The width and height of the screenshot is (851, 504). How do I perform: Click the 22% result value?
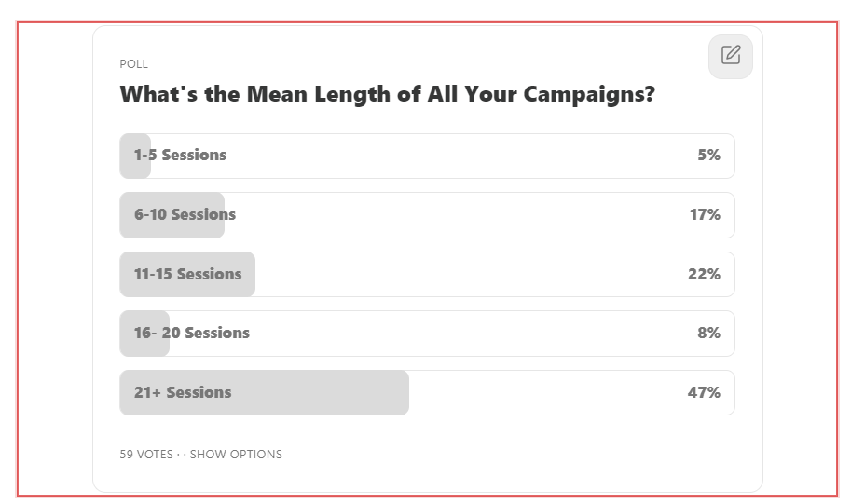click(x=704, y=275)
